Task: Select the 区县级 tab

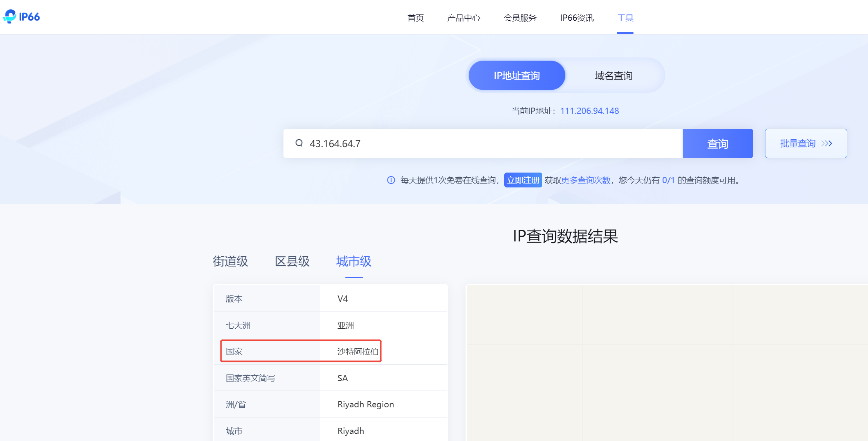Action: tap(292, 261)
